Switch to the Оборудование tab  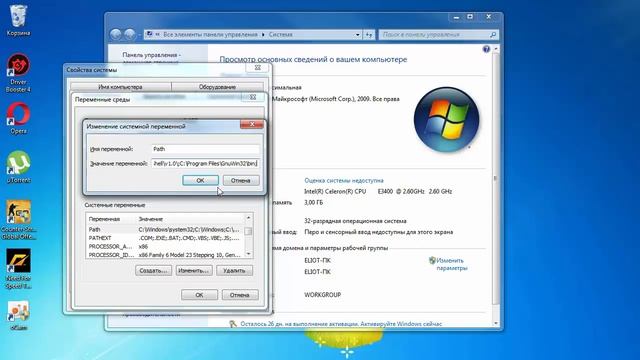[218, 87]
